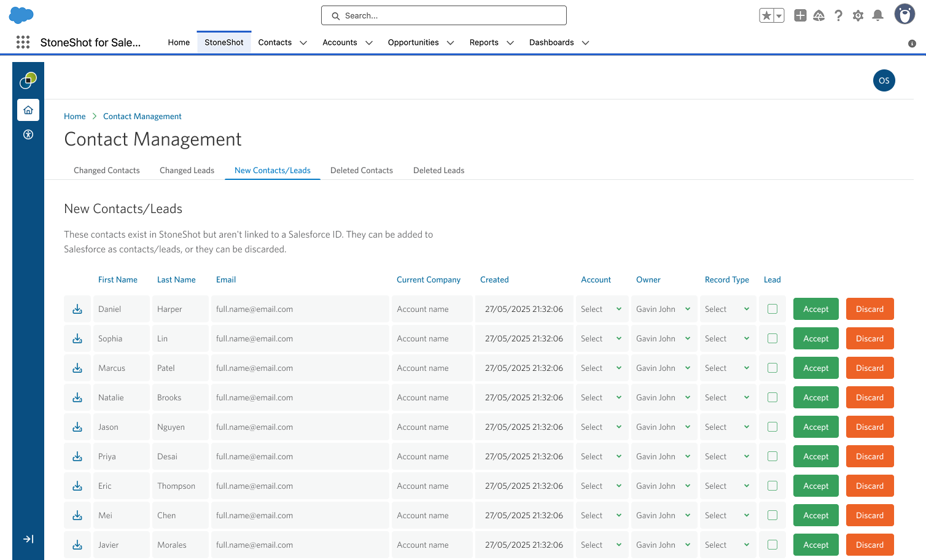This screenshot has height=560, width=926.
Task: Sort by Created column header
Action: coord(494,279)
